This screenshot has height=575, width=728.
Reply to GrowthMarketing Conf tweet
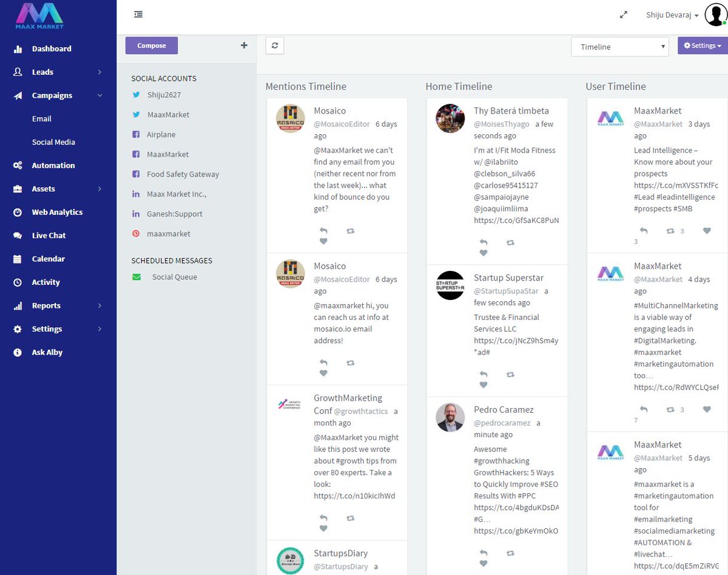pos(323,518)
